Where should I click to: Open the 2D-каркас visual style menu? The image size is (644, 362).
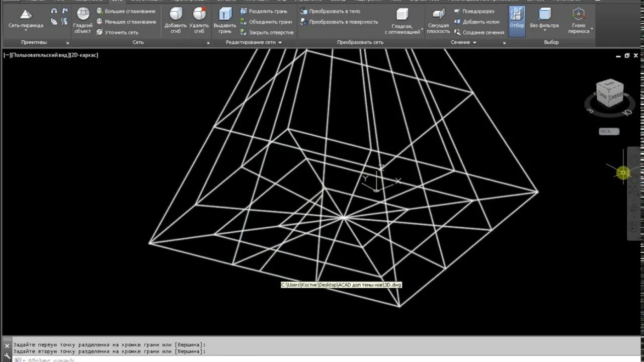click(x=84, y=55)
